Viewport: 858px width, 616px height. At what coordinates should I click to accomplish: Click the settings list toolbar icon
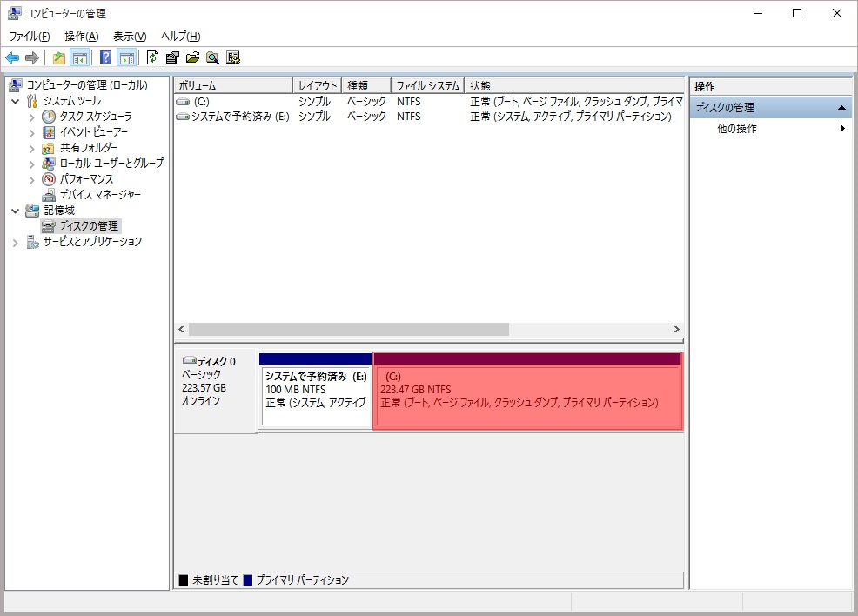233,57
